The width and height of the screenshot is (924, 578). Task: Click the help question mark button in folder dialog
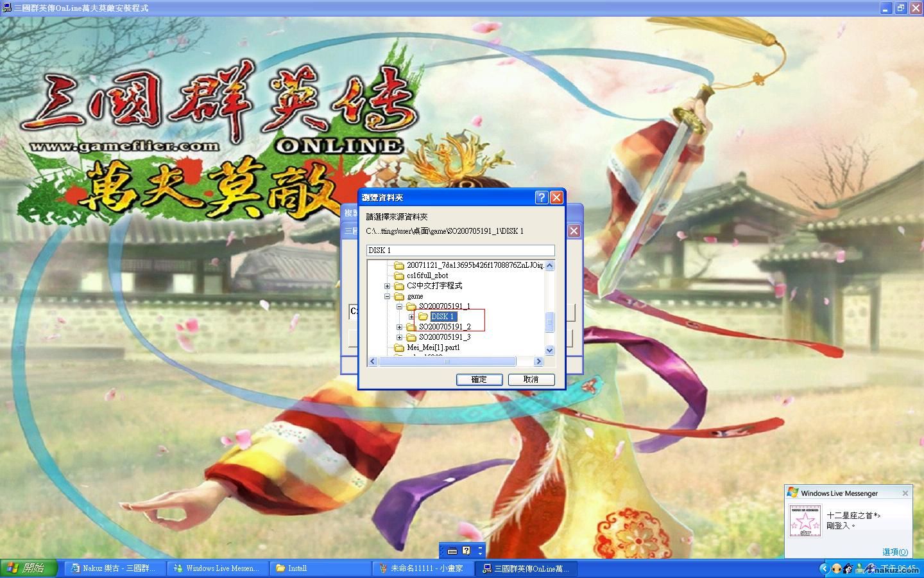[x=542, y=197]
